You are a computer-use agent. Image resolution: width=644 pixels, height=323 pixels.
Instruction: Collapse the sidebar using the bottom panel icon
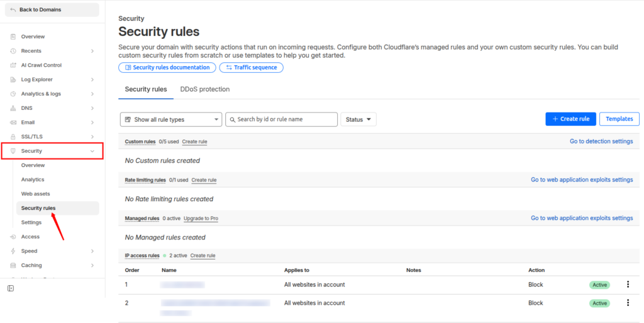pos(11,288)
